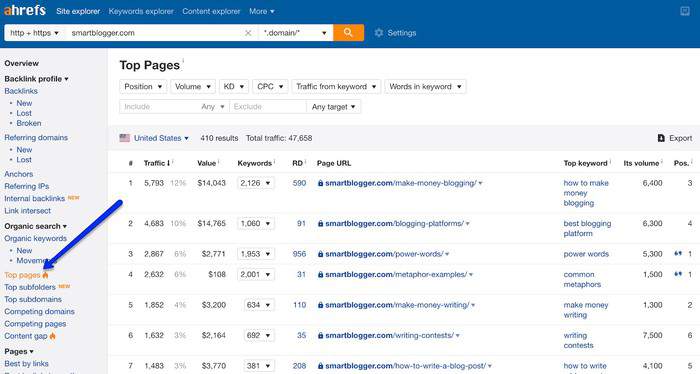700x374 pixels.
Task: Click 'how to make money blogging' keyword
Action: (586, 193)
